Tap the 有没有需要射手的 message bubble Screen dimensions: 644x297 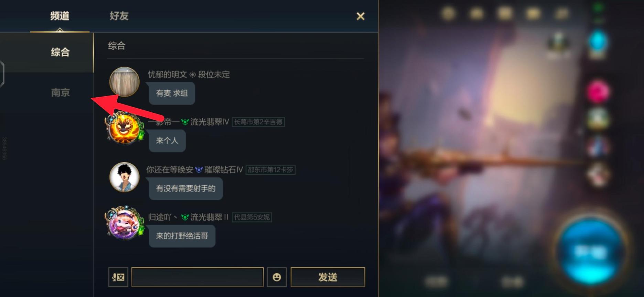[x=186, y=188]
